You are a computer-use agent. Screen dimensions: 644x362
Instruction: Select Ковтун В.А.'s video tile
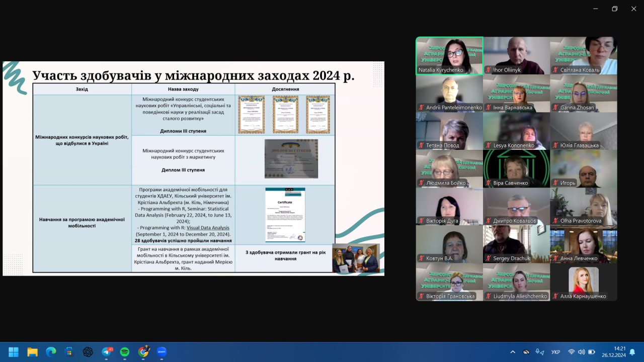coord(449,244)
